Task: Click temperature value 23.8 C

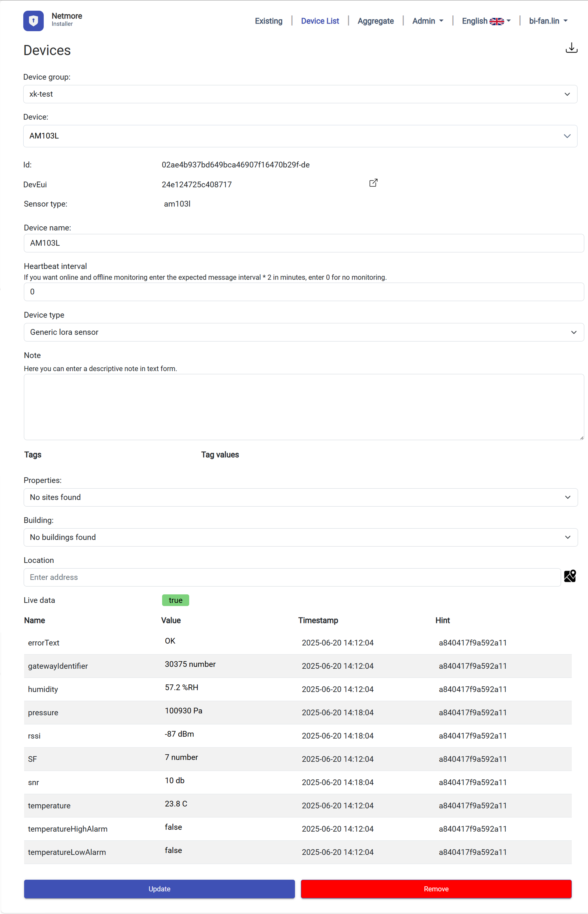Action: [176, 804]
